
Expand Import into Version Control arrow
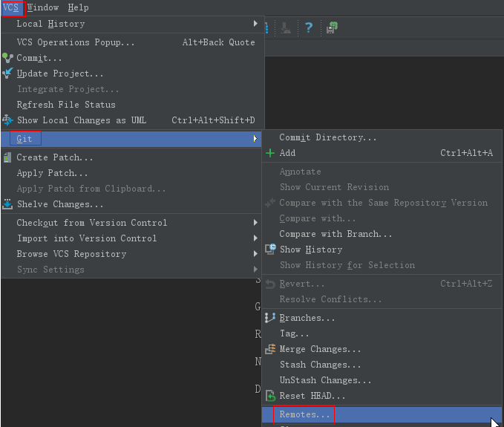pyautogui.click(x=255, y=238)
